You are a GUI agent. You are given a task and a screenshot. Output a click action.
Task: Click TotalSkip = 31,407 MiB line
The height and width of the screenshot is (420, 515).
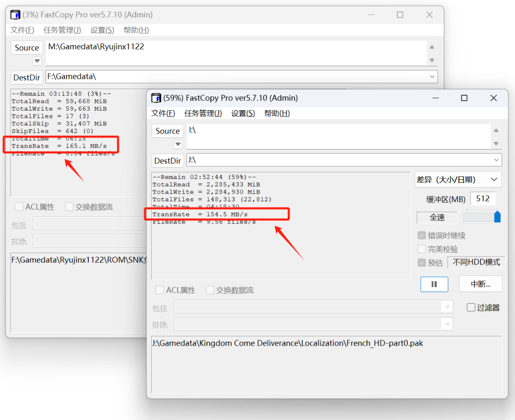point(59,124)
